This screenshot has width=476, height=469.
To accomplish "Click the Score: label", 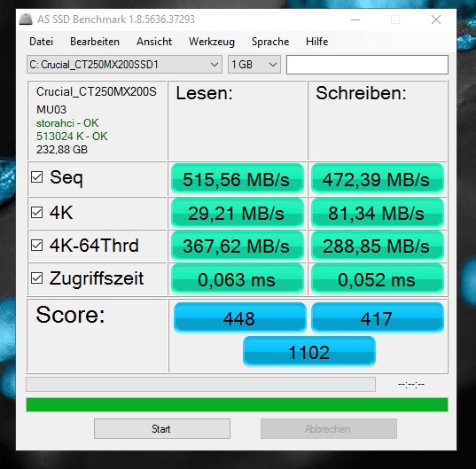I will point(70,315).
